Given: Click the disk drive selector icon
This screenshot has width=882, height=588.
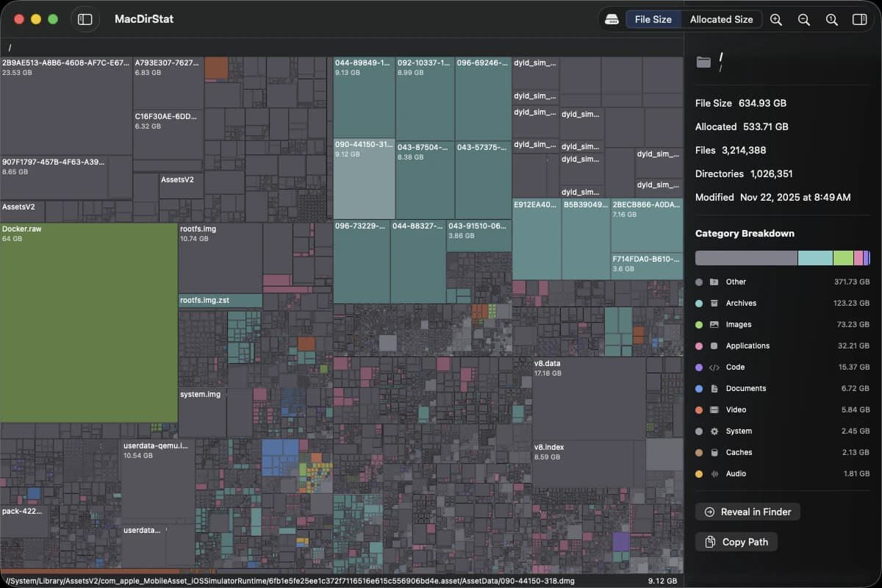Looking at the screenshot, I should coord(612,20).
